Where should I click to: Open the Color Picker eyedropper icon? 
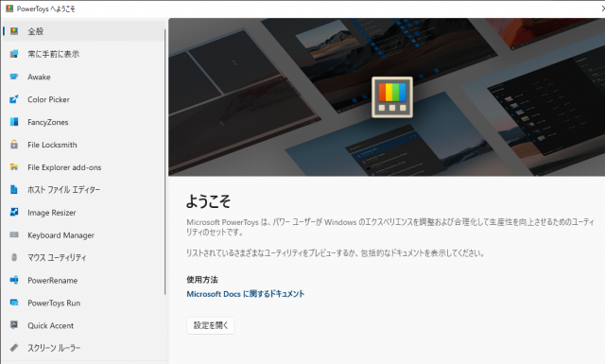click(14, 99)
